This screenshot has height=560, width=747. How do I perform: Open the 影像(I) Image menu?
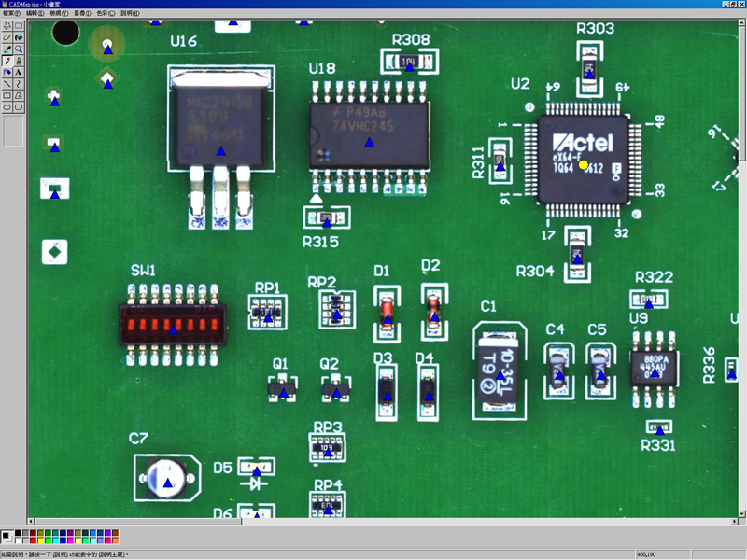[x=82, y=13]
